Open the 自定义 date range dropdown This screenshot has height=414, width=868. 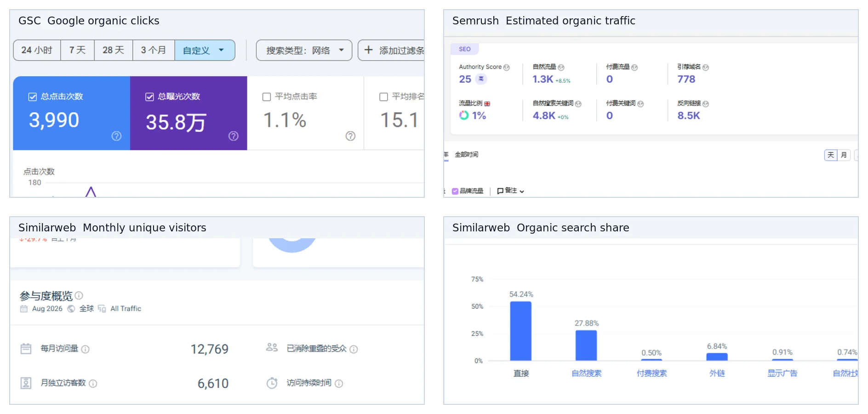coord(205,50)
